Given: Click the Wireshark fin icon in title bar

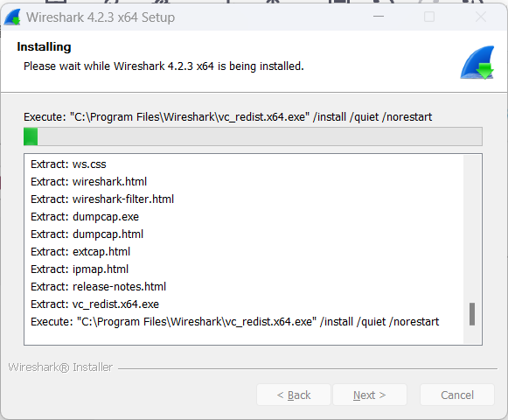Looking at the screenshot, I should 12,17.
